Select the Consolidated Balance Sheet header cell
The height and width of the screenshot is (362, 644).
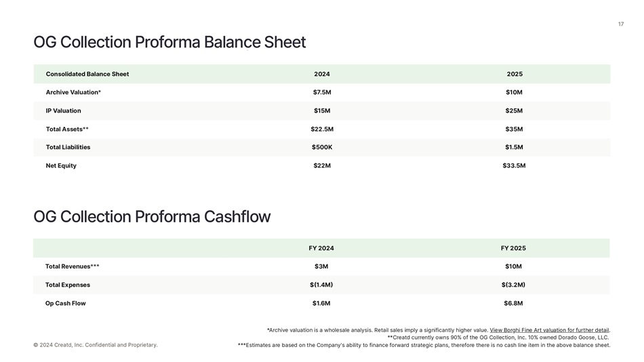(87, 74)
